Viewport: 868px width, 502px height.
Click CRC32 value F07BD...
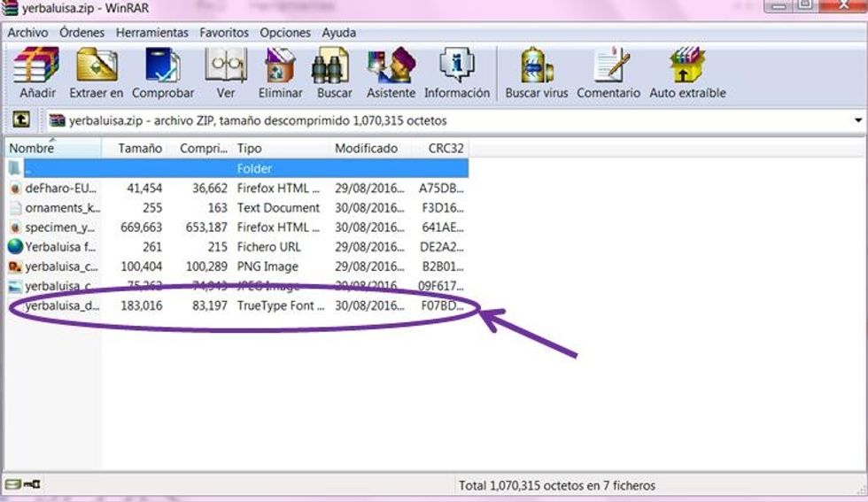pos(442,305)
